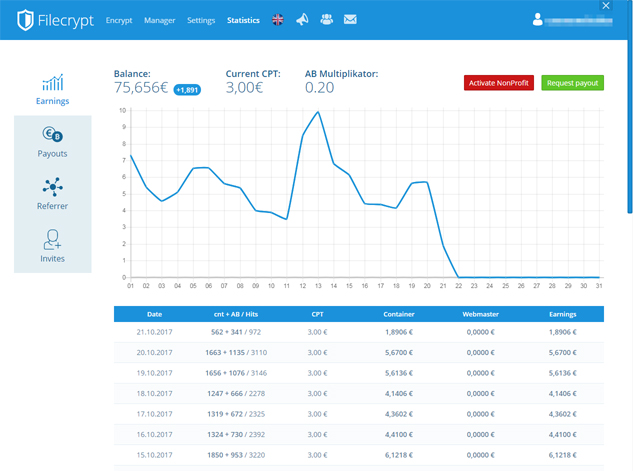The width and height of the screenshot is (633, 471).
Task: Click the 1319 + 672 / 2325 hits cell
Action: pyautogui.click(x=236, y=414)
